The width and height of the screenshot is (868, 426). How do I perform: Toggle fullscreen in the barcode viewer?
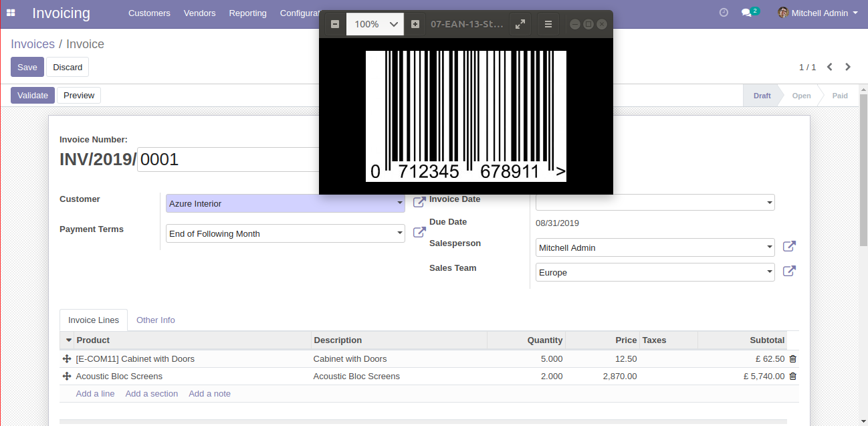[x=520, y=24]
